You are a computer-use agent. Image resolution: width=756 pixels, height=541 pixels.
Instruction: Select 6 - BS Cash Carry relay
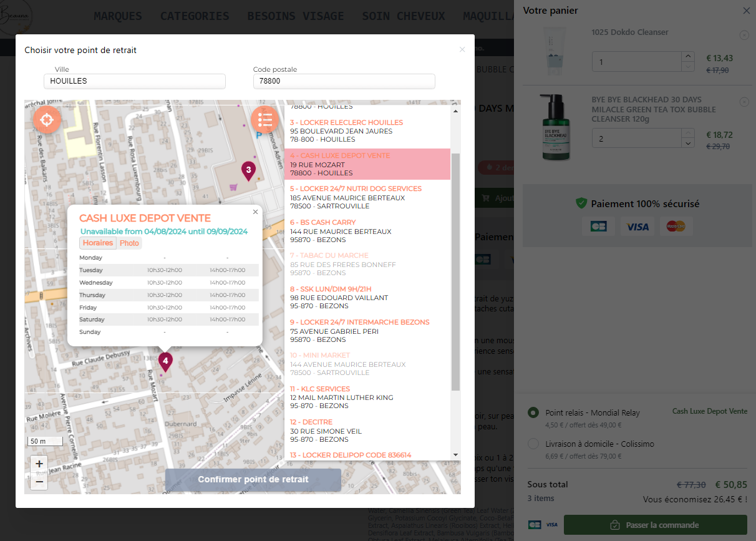pos(367,231)
